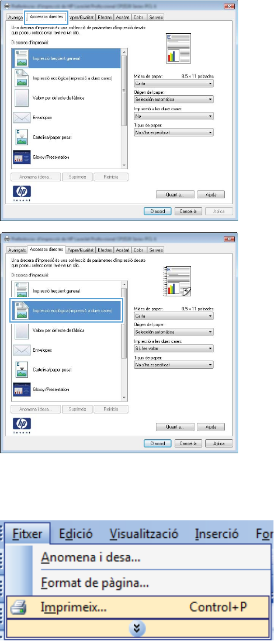Screen dimensions: 274x644
Task: Open duplex dropdown currently showing No
Action: point(174,116)
